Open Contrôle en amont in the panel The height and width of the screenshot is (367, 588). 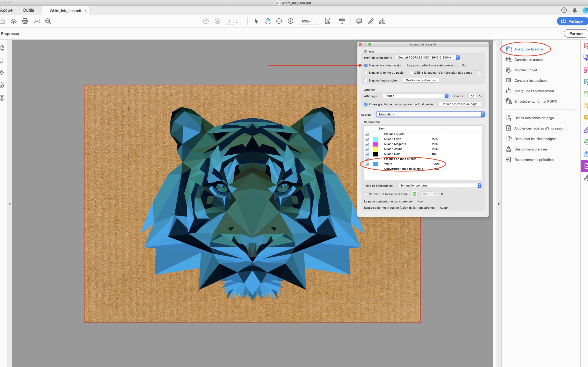click(x=528, y=60)
